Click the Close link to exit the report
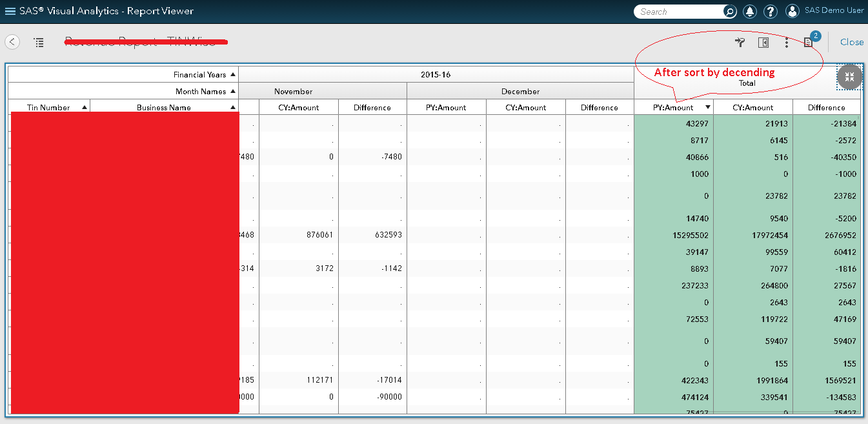 tap(851, 42)
